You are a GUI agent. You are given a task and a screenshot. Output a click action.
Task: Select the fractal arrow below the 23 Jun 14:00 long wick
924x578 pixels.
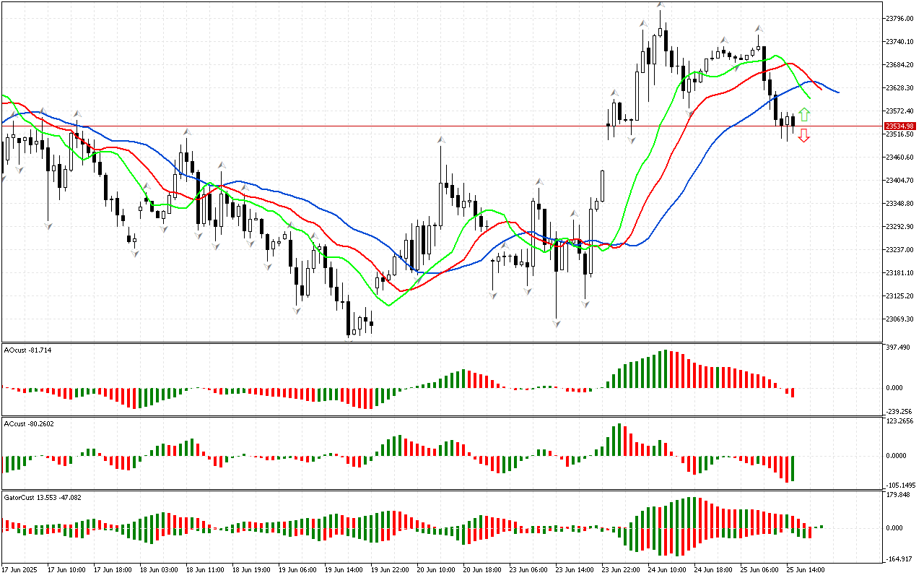point(557,324)
